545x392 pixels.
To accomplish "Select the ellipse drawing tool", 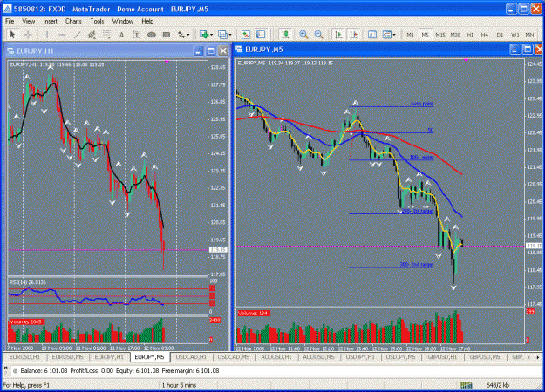I will pyautogui.click(x=151, y=34).
